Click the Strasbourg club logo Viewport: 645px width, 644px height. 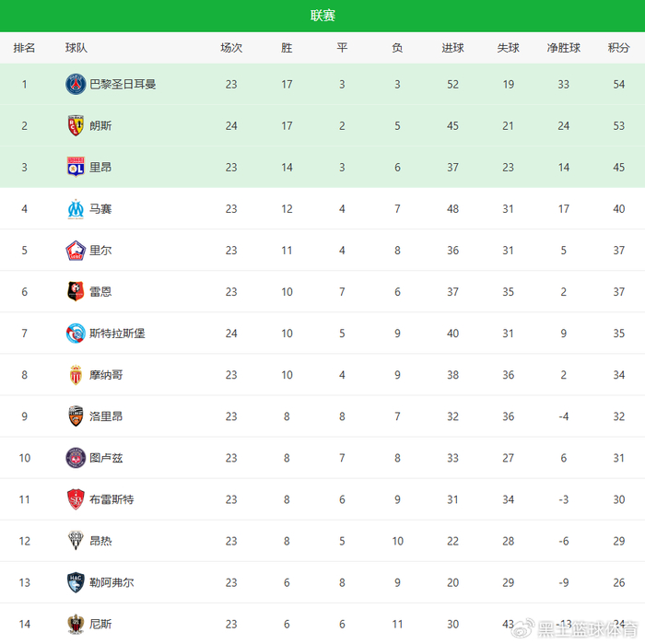pyautogui.click(x=76, y=334)
